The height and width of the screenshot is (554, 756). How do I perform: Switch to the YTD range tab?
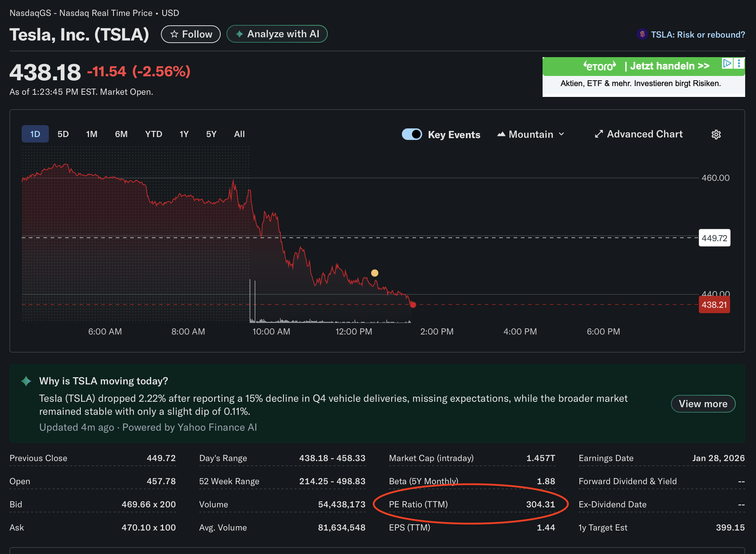click(153, 134)
